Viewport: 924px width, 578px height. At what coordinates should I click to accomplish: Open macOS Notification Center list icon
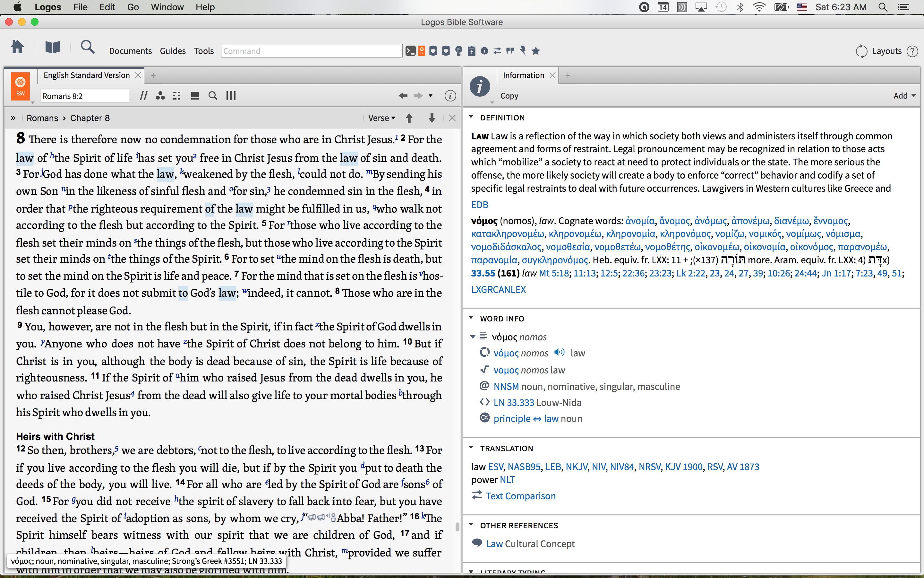coord(903,7)
